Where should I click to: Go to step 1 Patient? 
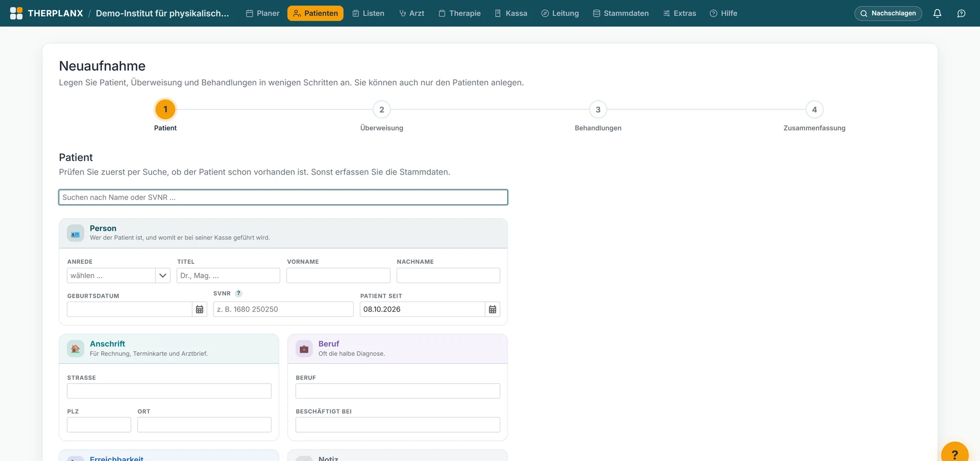coord(166,109)
